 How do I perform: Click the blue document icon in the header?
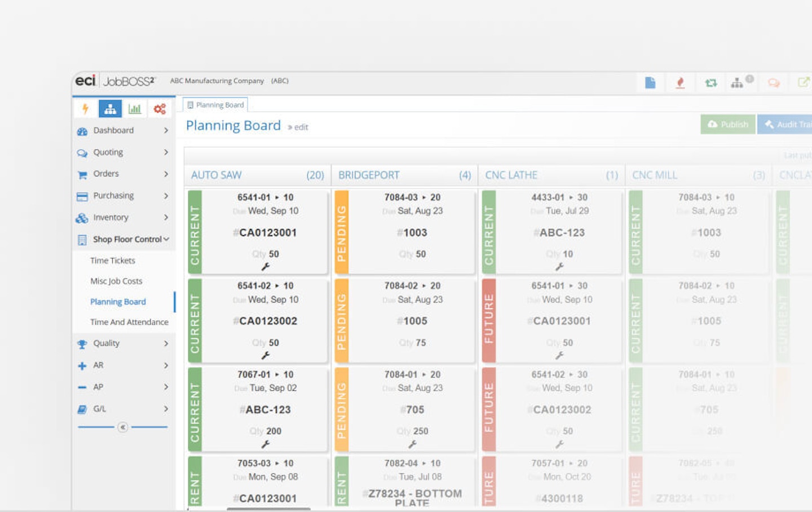pyautogui.click(x=650, y=83)
